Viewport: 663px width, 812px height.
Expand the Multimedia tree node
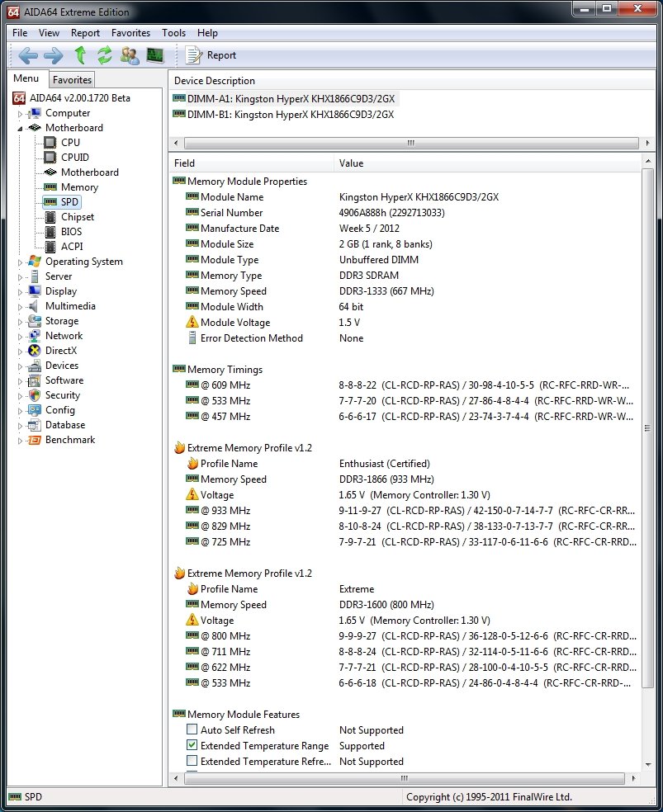pyautogui.click(x=20, y=307)
